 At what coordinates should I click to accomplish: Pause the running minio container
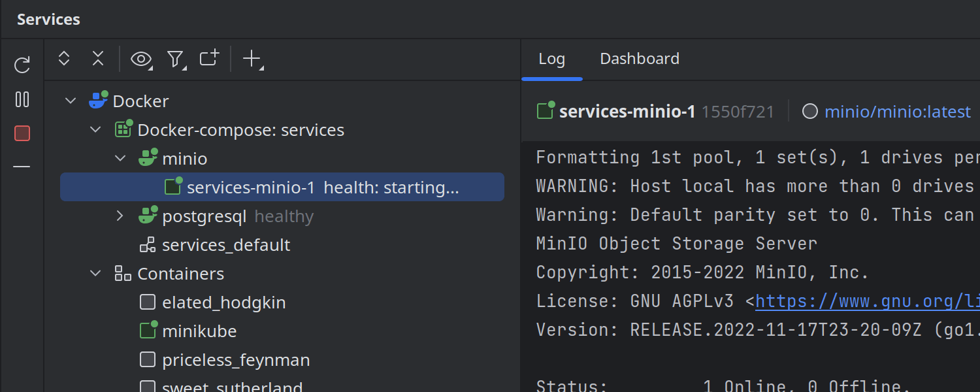pos(22,99)
